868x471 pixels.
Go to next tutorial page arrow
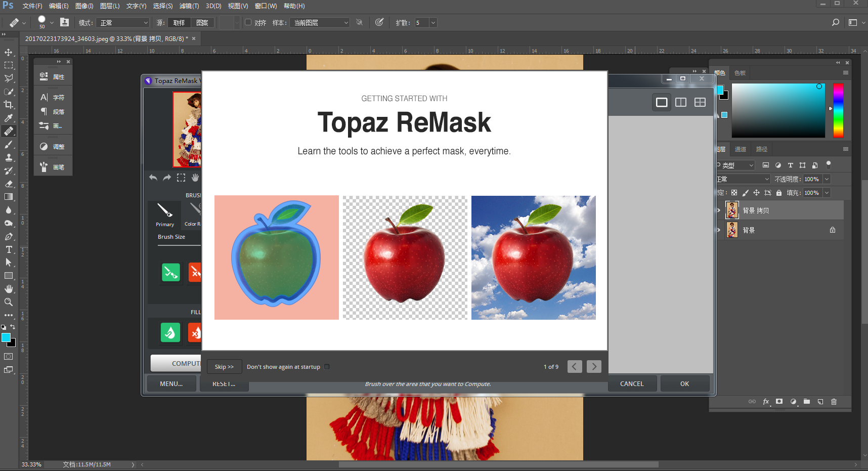[594, 366]
